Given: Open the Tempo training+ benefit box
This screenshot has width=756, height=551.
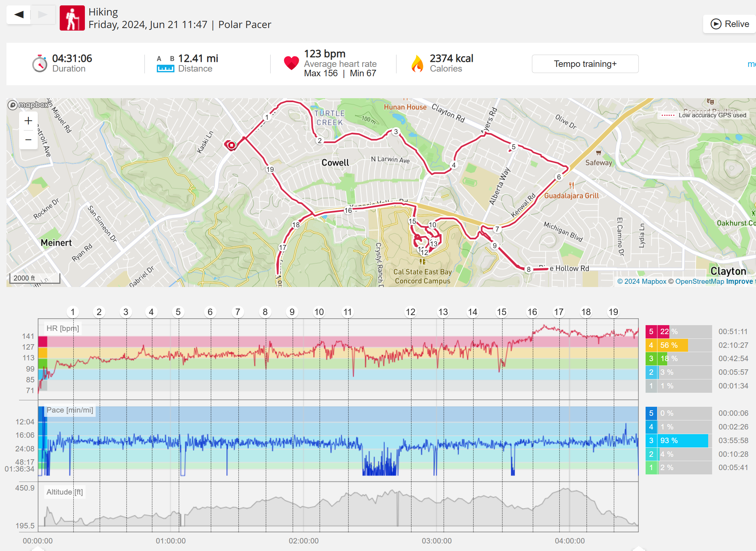Looking at the screenshot, I should coord(585,64).
